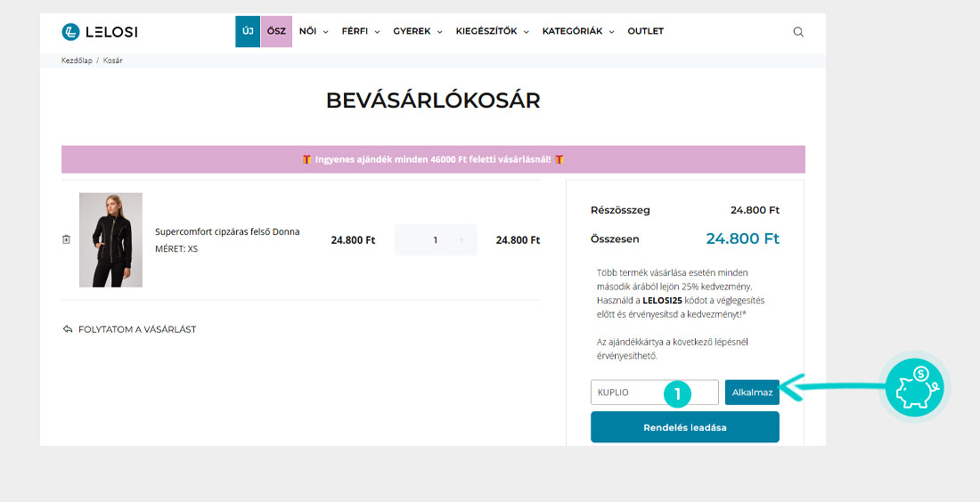The image size is (980, 502).
Task: Select the ÚJ navigation tab
Action: click(x=248, y=31)
